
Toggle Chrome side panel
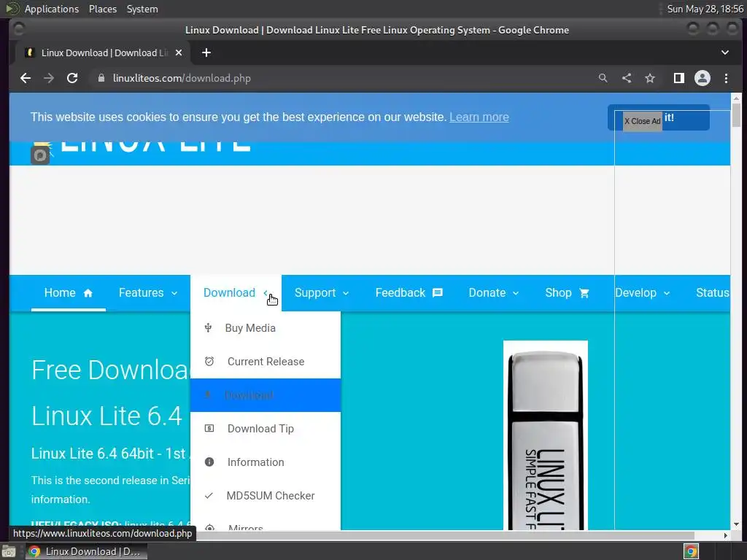[679, 78]
